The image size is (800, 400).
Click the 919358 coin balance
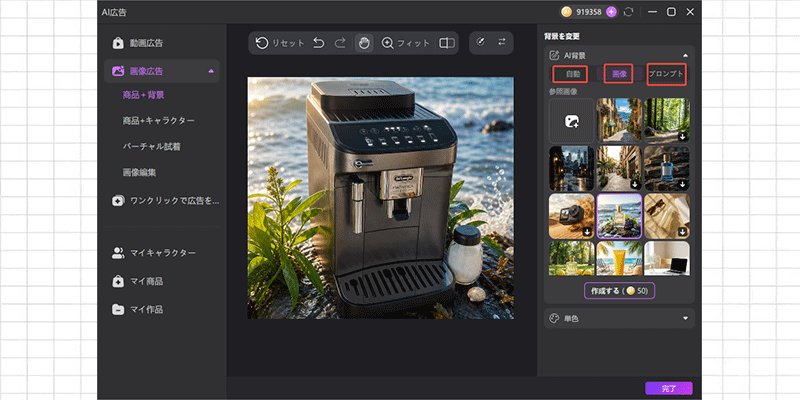pyautogui.click(x=588, y=12)
